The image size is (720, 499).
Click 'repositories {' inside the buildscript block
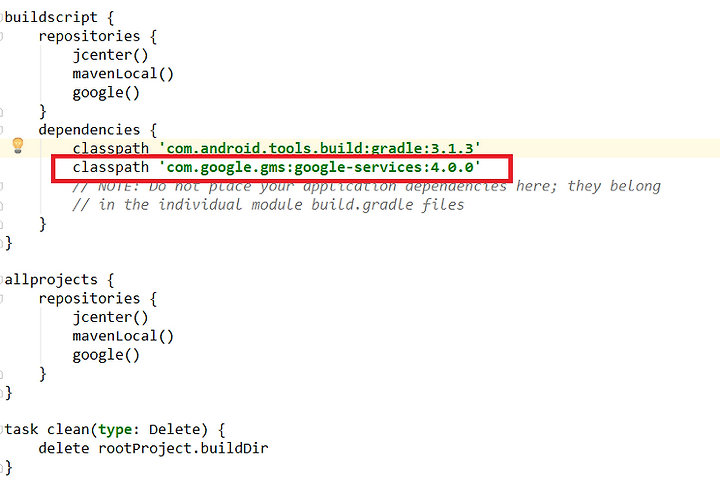pyautogui.click(x=98, y=36)
